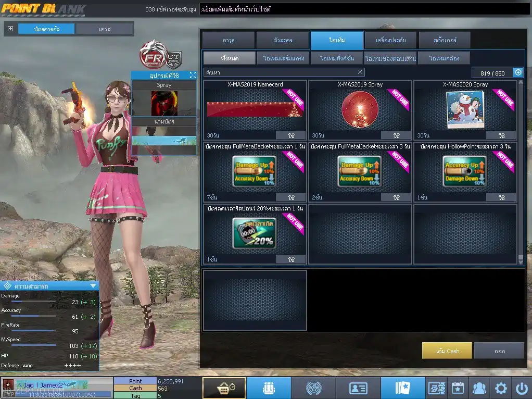Click the clear search X icon

(360, 72)
